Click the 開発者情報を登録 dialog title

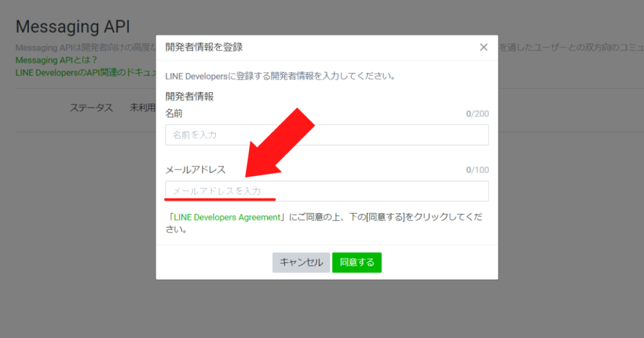point(204,47)
